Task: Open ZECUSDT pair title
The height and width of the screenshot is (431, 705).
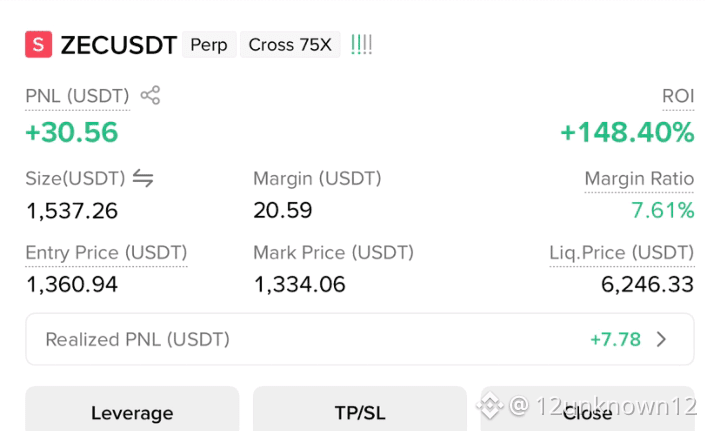Action: pos(119,45)
